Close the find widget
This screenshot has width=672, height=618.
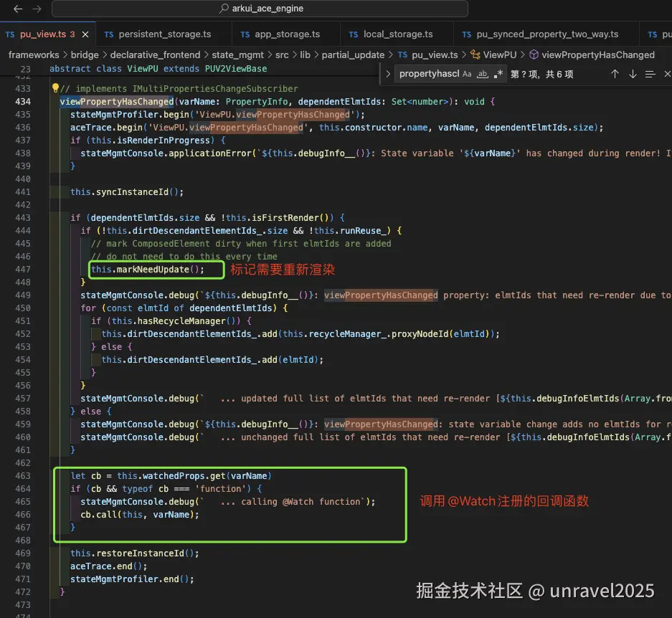pyautogui.click(x=667, y=74)
